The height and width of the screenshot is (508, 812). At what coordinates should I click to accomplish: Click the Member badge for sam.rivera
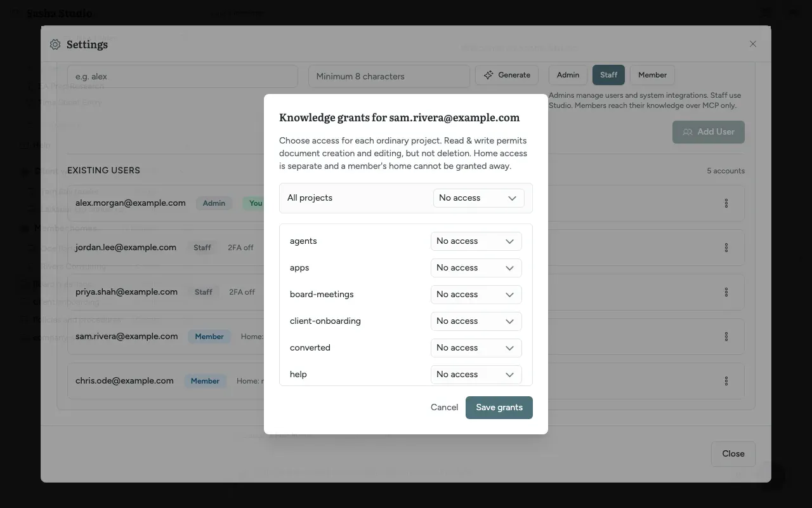point(209,337)
